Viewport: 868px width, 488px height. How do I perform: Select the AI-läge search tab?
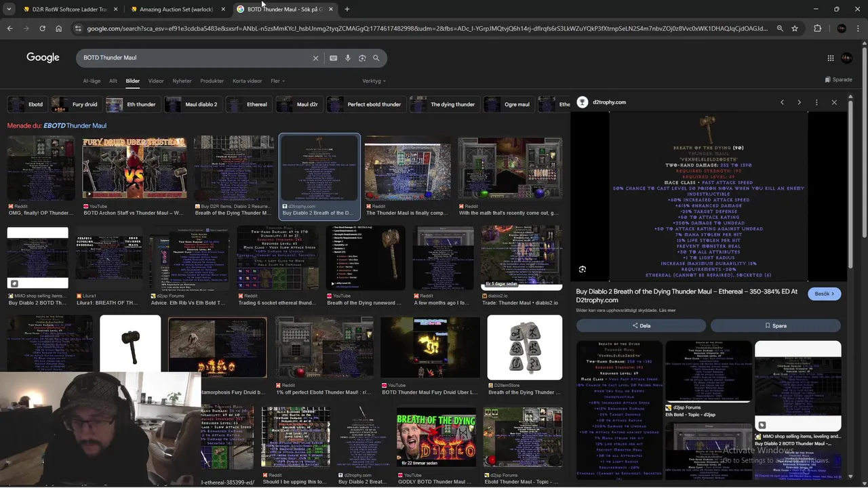(x=92, y=81)
